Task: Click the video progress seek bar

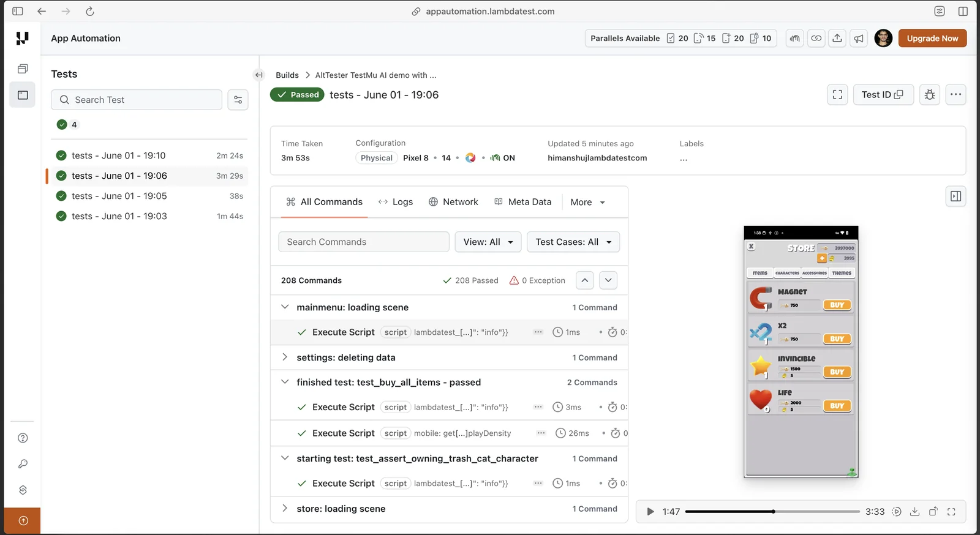Action: click(772, 512)
